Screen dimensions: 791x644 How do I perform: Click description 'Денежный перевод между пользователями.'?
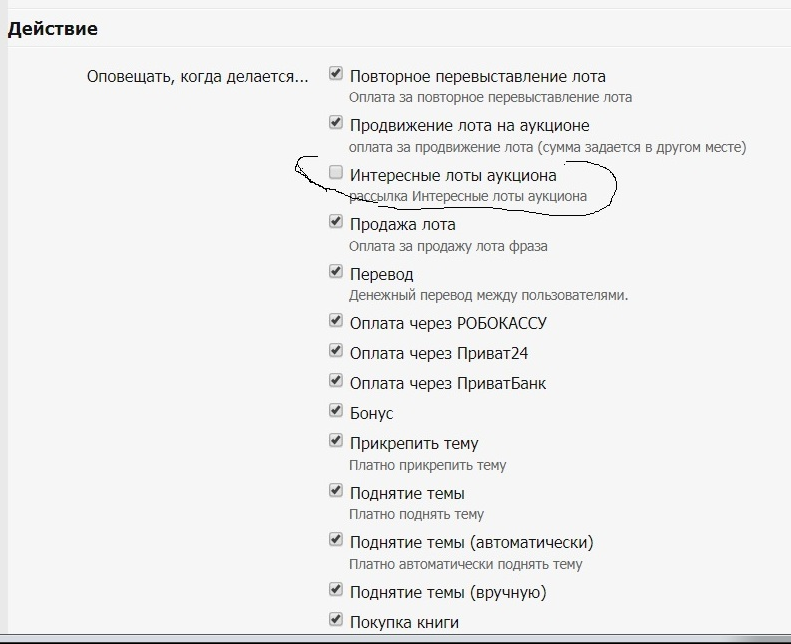(488, 296)
